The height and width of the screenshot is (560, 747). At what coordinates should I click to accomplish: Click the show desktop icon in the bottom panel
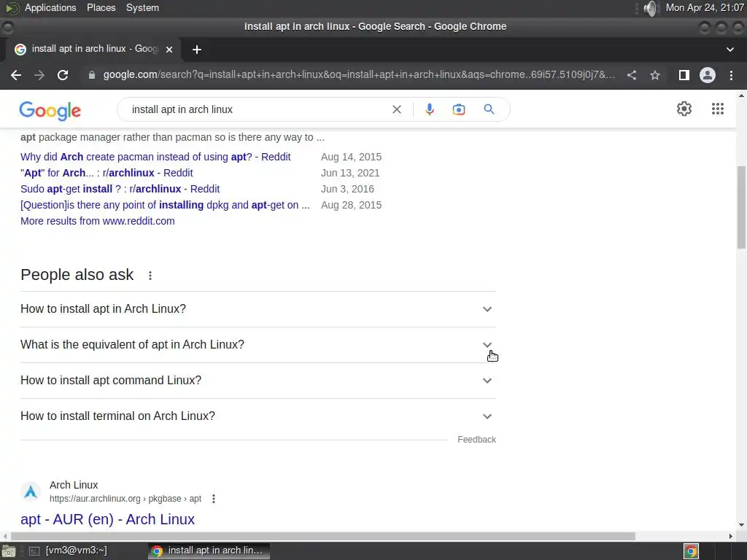click(x=9, y=551)
